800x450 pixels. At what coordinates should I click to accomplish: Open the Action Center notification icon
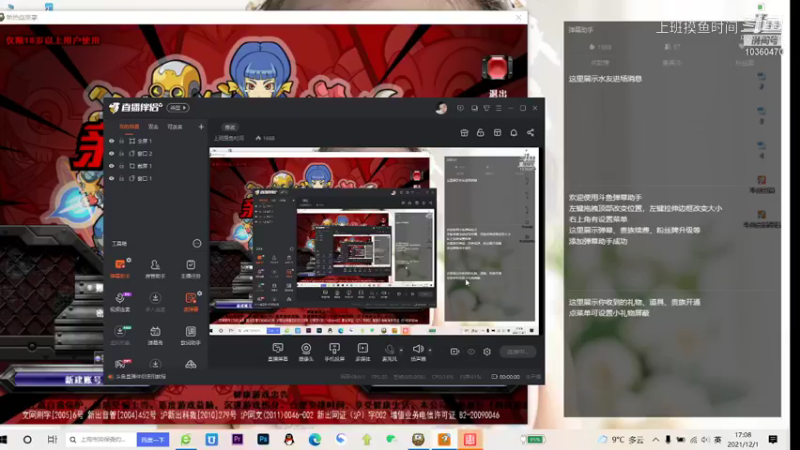point(773,439)
